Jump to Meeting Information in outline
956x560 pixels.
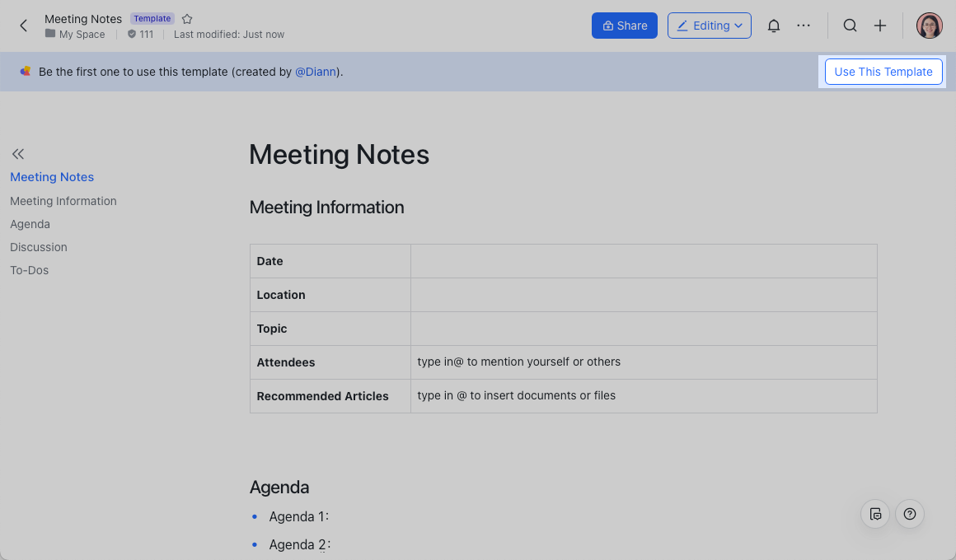pyautogui.click(x=63, y=201)
